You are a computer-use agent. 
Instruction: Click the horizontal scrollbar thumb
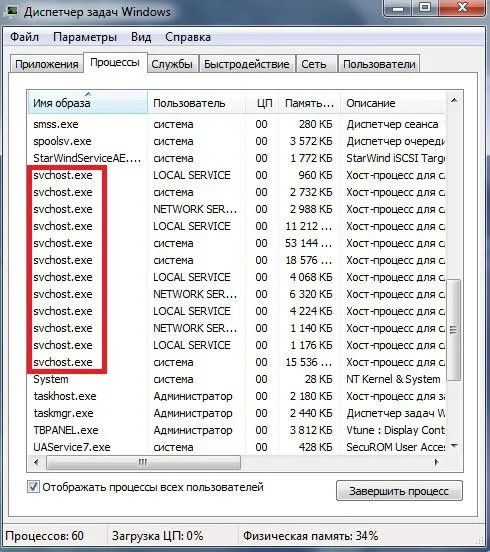(x=143, y=462)
